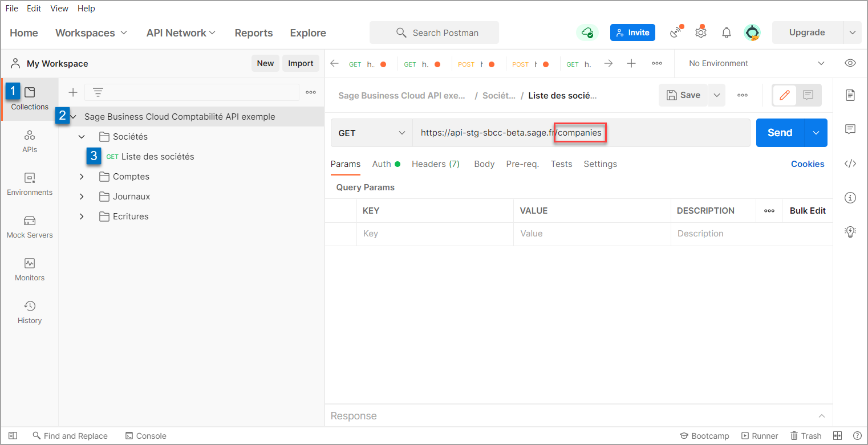Collapse the Sociétés folder

[x=82, y=137]
